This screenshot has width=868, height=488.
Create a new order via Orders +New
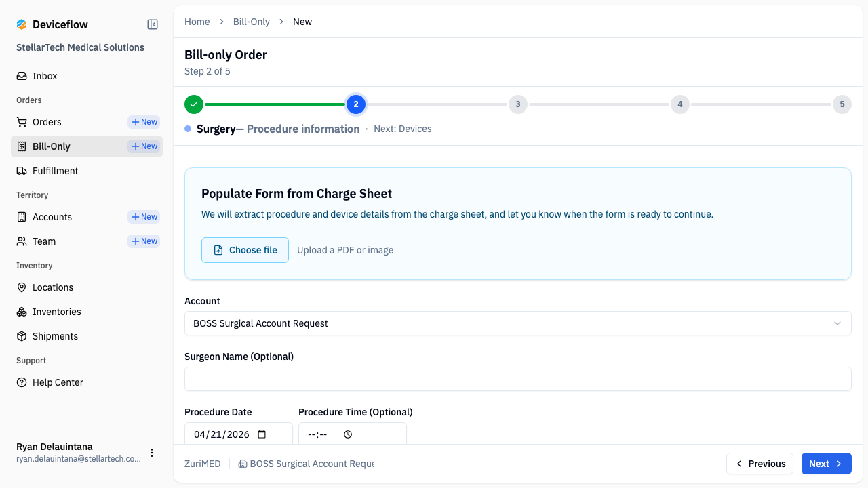(x=144, y=122)
